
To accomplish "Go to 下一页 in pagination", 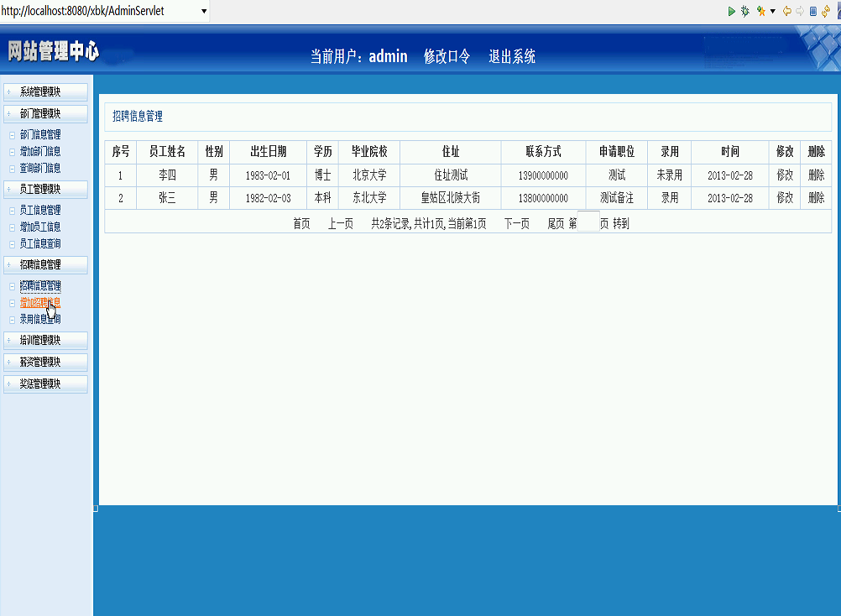I will (x=517, y=223).
